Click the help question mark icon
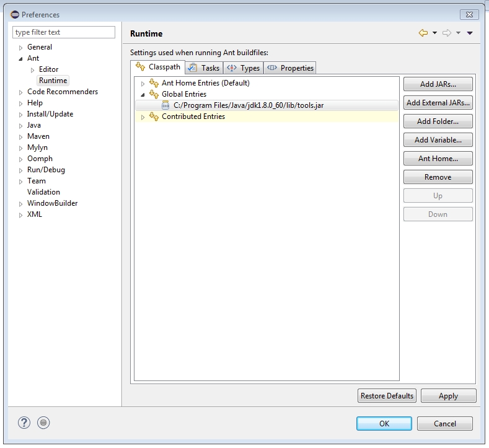Screen dimensions: 489x448 [x=24, y=423]
